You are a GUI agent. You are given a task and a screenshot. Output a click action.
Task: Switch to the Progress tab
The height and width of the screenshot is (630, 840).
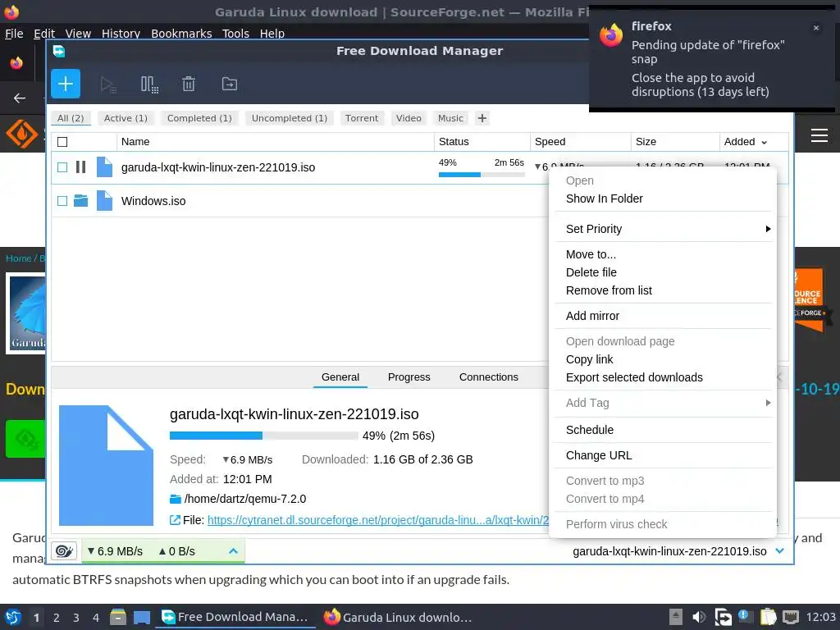(409, 377)
